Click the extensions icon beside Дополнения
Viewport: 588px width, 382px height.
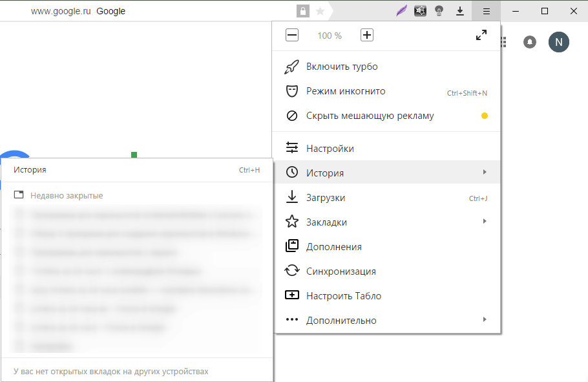click(x=292, y=246)
